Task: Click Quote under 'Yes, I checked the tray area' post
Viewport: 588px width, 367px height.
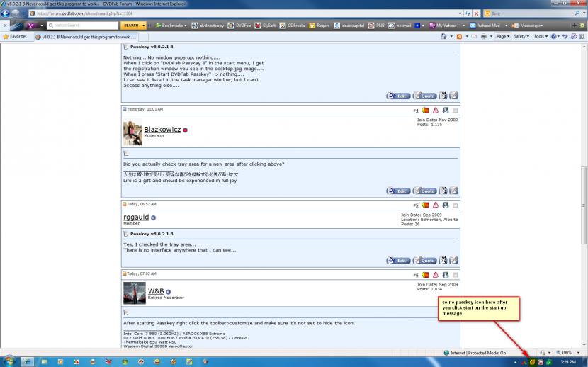Action: point(424,260)
